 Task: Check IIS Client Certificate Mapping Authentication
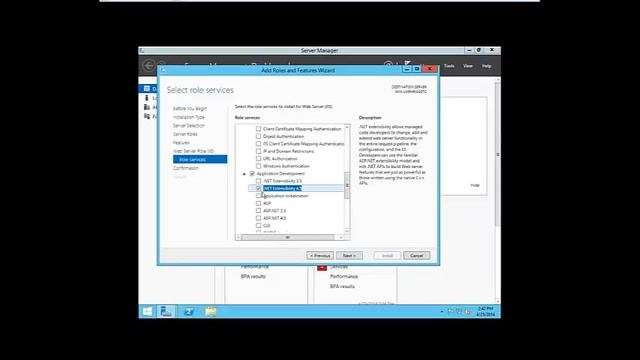258,144
